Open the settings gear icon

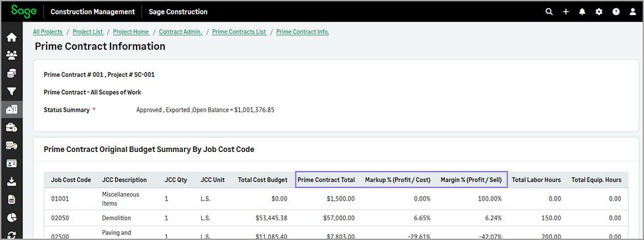(599, 12)
